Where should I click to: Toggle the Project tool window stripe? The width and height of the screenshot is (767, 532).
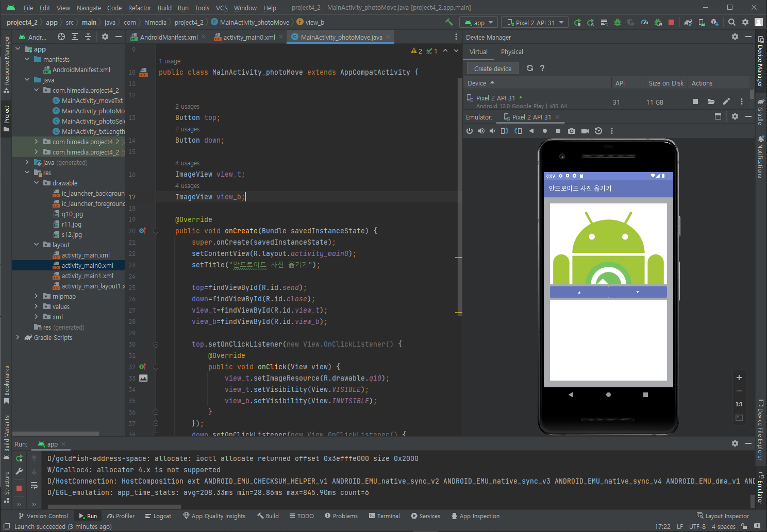pyautogui.click(x=7, y=118)
